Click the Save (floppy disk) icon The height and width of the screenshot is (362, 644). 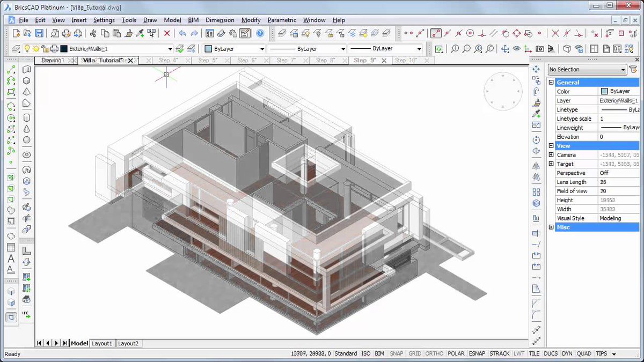click(x=39, y=33)
